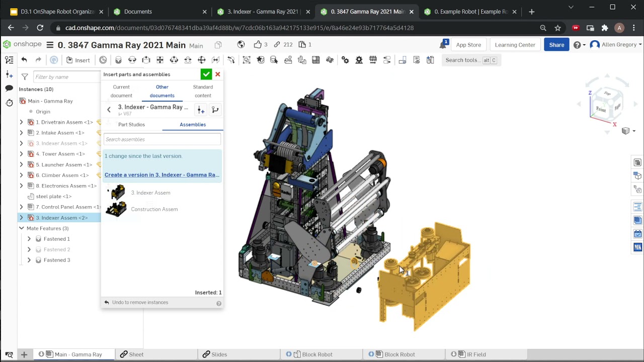Select the Part Studios tab
Screen dimensions: 644x362
[x=131, y=124]
